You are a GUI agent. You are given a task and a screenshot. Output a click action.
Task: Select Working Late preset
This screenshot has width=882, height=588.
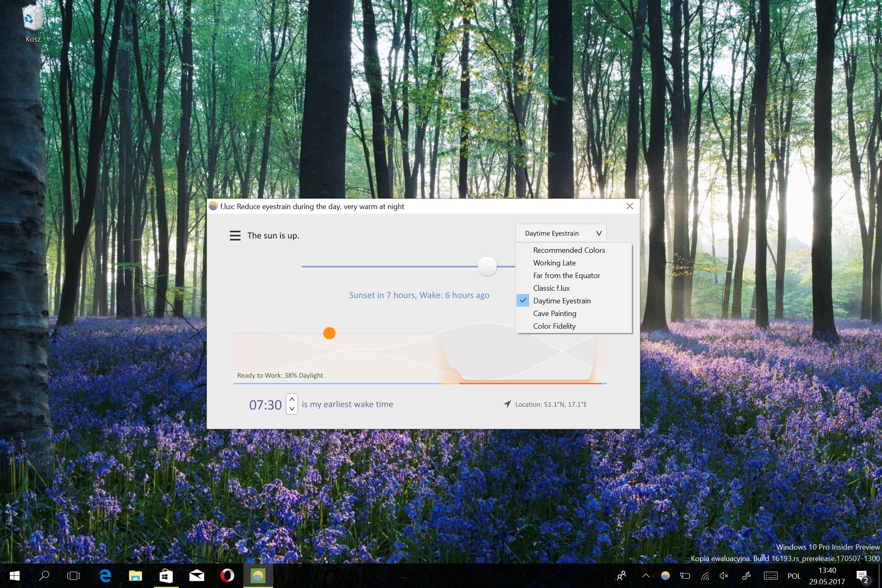[554, 263]
